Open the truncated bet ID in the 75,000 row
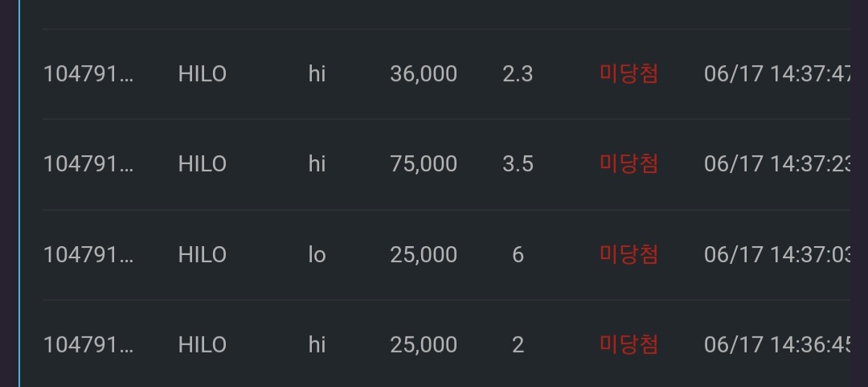868x387 pixels. click(88, 164)
